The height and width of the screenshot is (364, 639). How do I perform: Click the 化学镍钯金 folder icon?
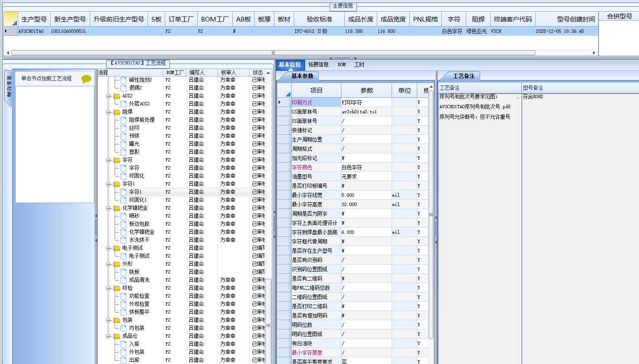pos(117,208)
